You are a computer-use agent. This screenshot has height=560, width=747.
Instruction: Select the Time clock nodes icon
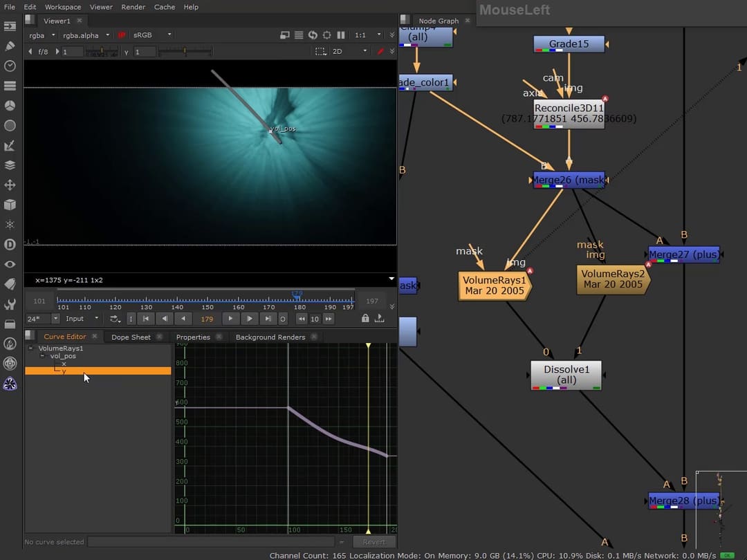(10, 66)
